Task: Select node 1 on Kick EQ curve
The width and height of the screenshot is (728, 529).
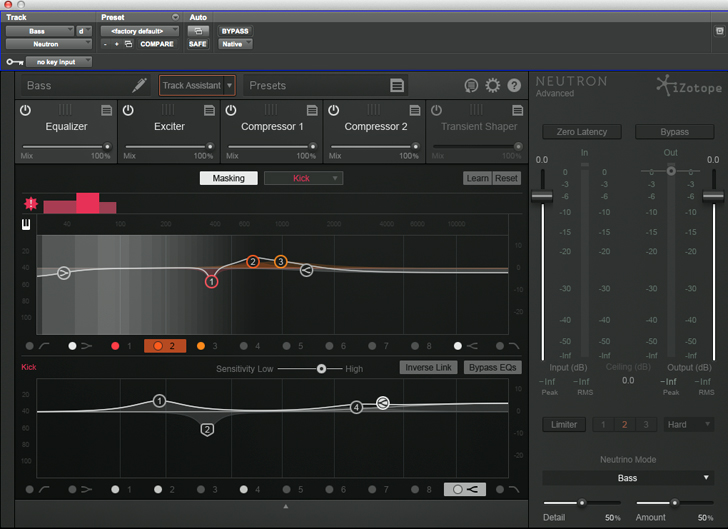Action: [159, 401]
